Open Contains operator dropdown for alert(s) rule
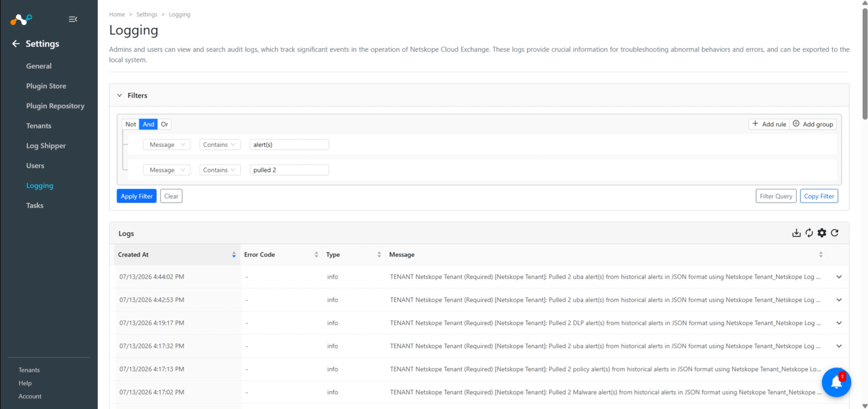Screen dimensions: 868x409 [x=220, y=145]
